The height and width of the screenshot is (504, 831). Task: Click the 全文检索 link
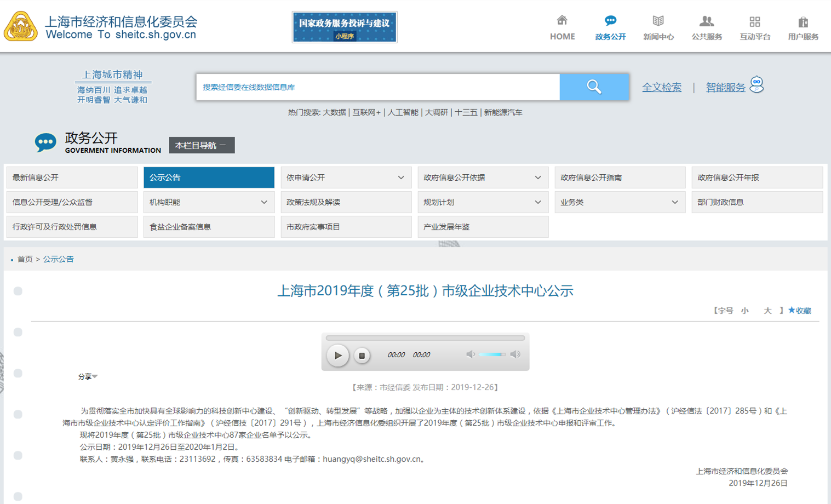[x=661, y=88]
